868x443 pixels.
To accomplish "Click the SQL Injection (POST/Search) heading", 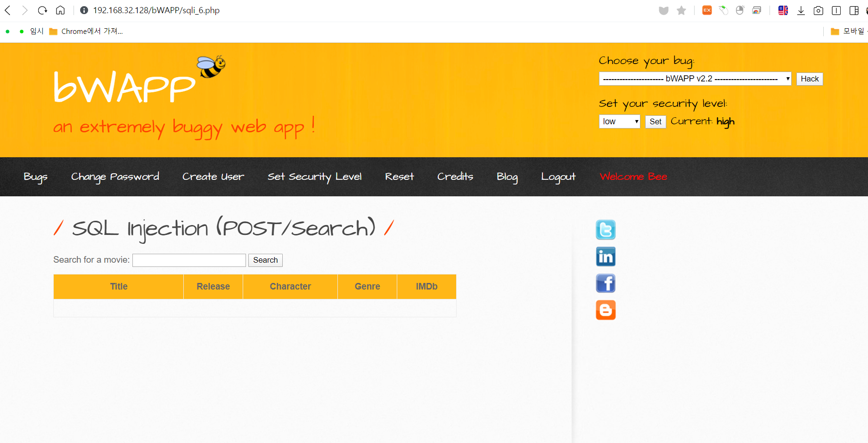I will [x=224, y=229].
